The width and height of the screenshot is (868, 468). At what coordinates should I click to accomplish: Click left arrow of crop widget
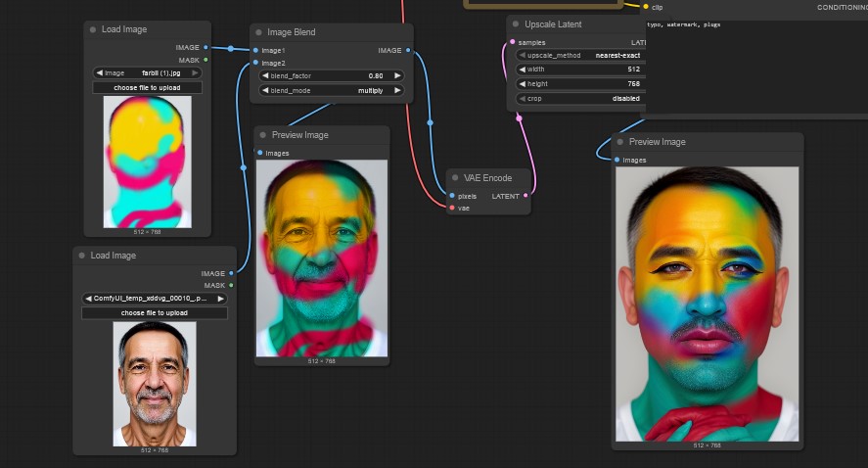(x=522, y=99)
